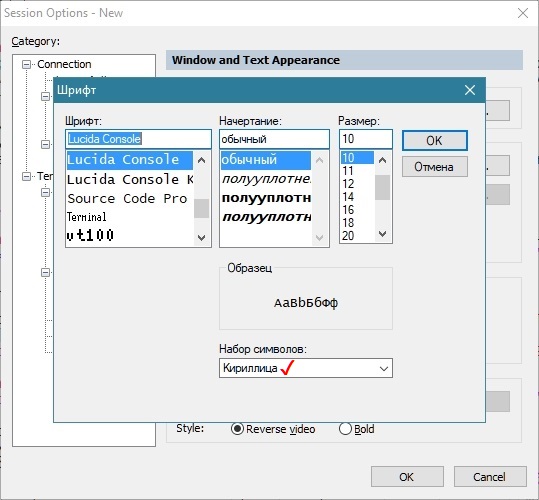This screenshot has width=539, height=500.
Task: Click OK in Session Options window
Action: pyautogui.click(x=407, y=477)
